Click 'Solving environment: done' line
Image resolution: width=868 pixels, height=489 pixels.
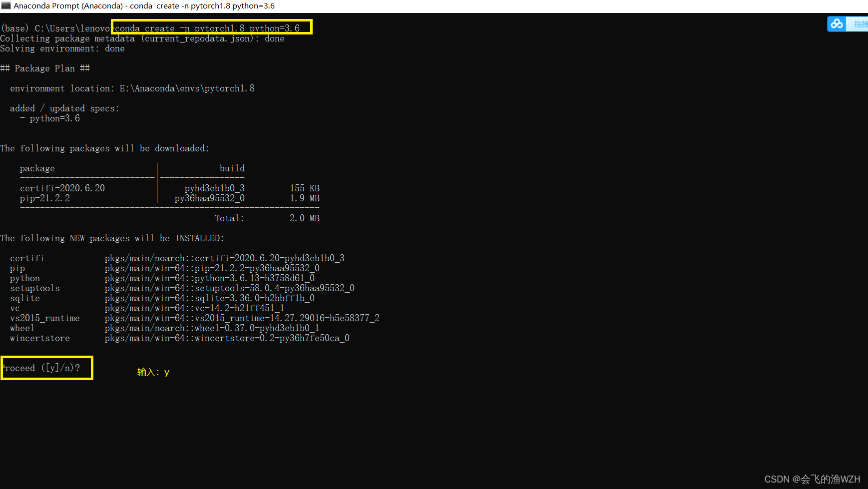pyautogui.click(x=62, y=48)
